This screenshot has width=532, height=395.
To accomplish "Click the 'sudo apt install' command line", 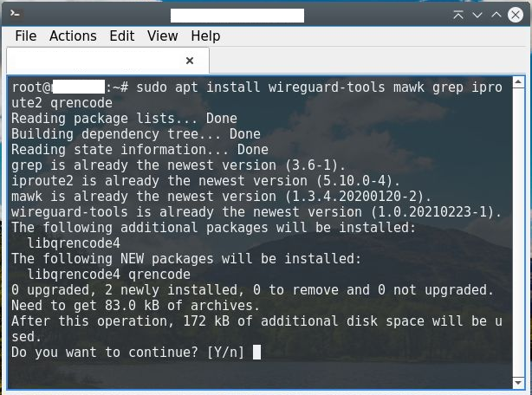I will [x=260, y=87].
